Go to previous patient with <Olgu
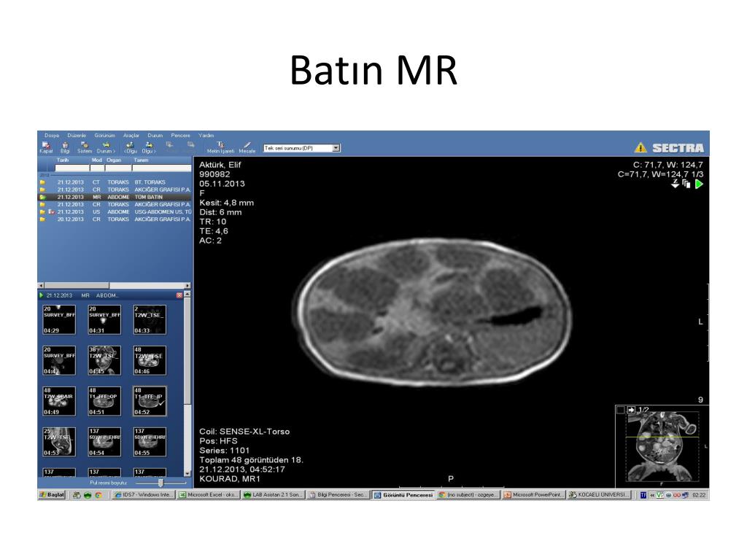The width and height of the screenshot is (747, 560). click(x=130, y=147)
